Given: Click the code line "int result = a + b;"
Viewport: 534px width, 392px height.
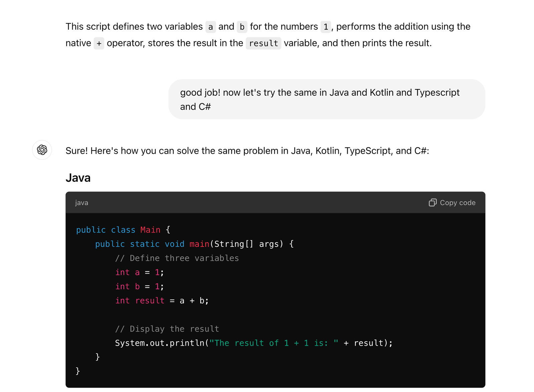Looking at the screenshot, I should [162, 301].
